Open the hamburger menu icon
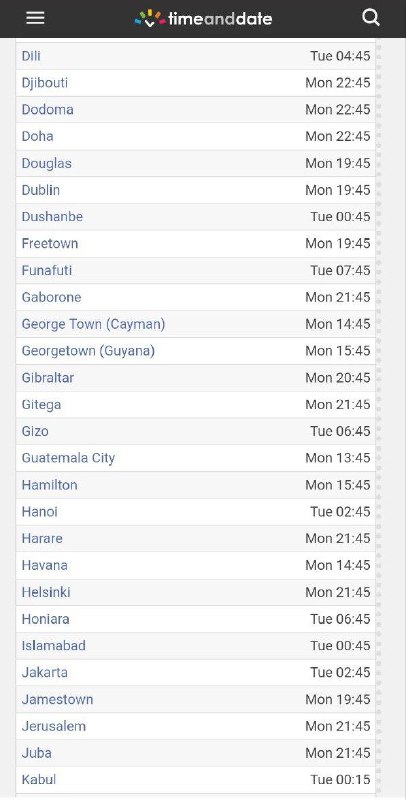 tap(35, 18)
